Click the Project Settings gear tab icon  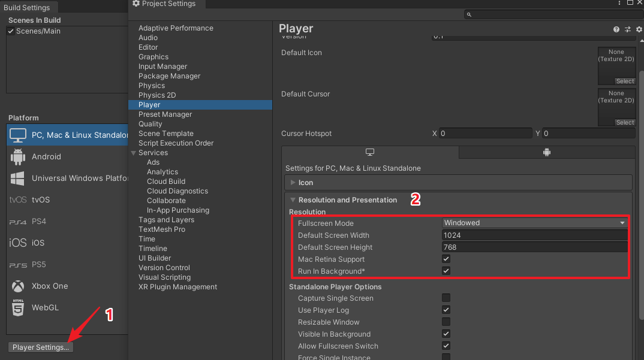click(x=136, y=3)
